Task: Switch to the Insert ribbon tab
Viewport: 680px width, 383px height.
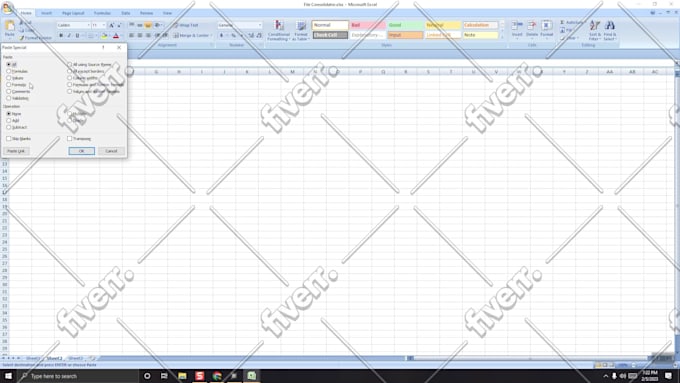Action: point(46,13)
